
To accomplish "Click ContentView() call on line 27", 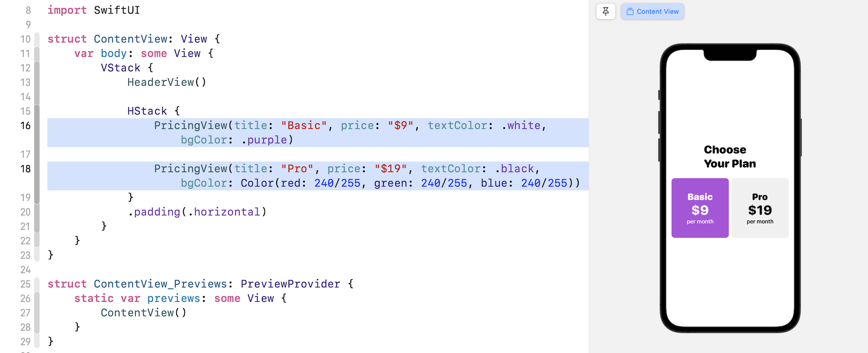I will tap(143, 313).
